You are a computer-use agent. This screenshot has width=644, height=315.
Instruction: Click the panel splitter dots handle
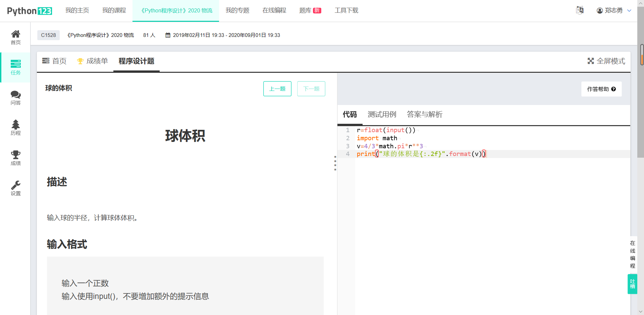[335, 163]
